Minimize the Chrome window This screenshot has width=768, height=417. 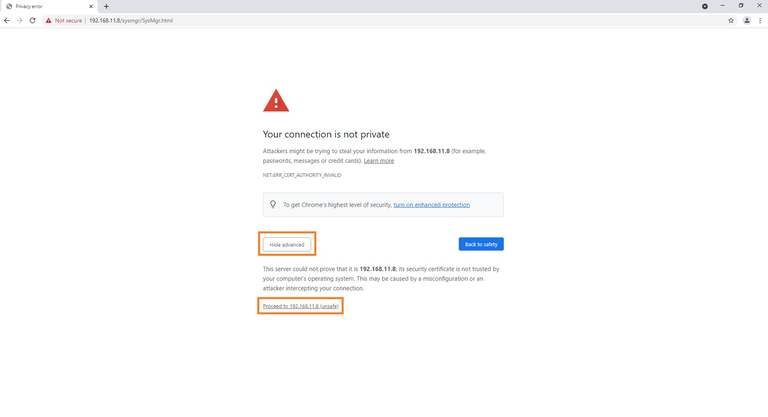pos(722,6)
